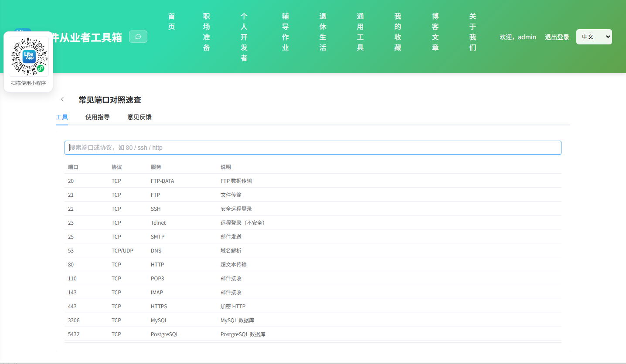Click the 邮件发送 description

[x=231, y=237]
